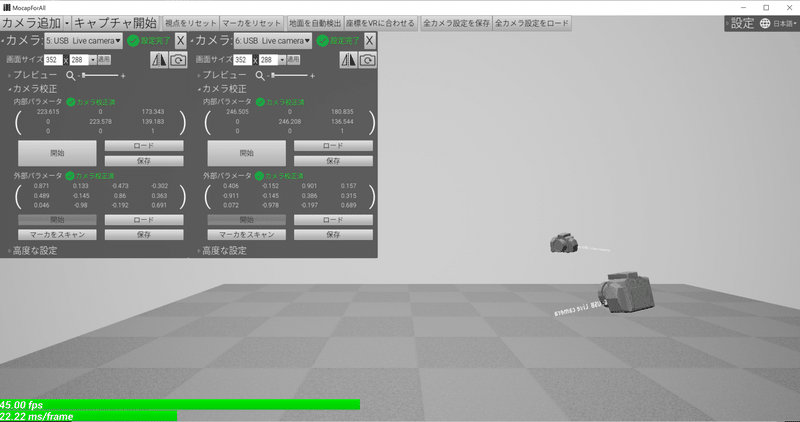Click the plus sign on the camera 5 preview zoom

pos(123,76)
